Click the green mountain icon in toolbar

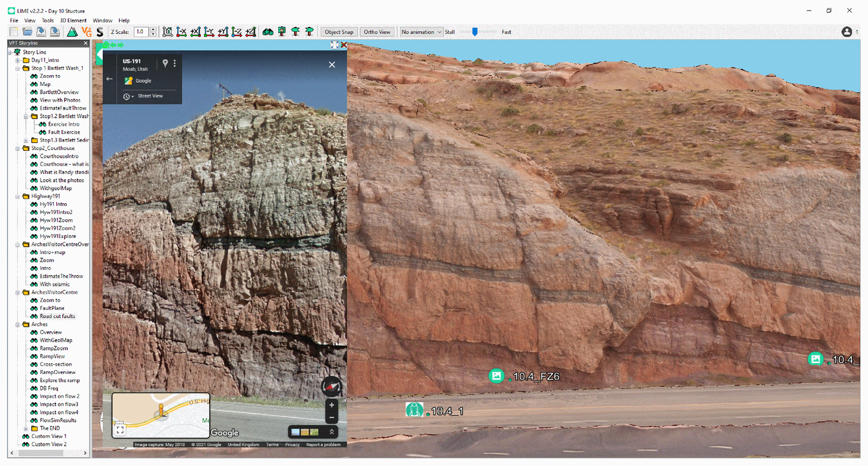coord(72,32)
